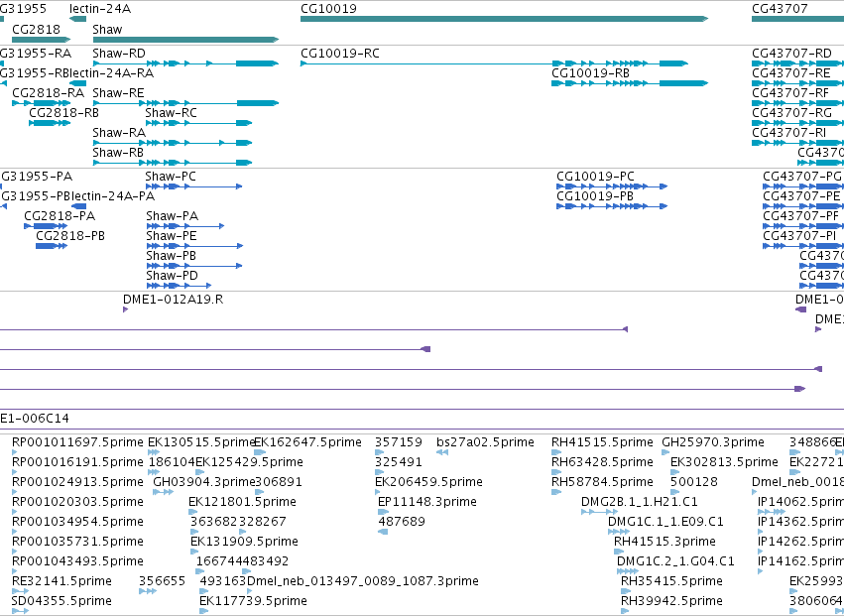Click the RH58784.5prime EST label
The height and width of the screenshot is (616, 844).
pos(602,483)
